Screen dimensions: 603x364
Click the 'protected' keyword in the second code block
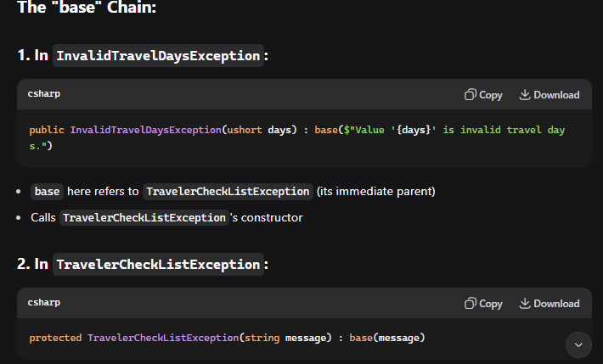click(x=55, y=339)
